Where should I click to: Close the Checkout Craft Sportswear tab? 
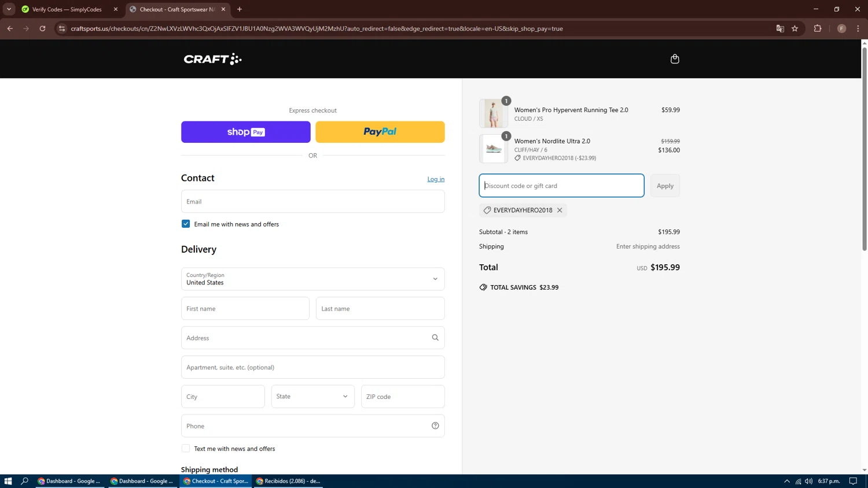pos(223,9)
